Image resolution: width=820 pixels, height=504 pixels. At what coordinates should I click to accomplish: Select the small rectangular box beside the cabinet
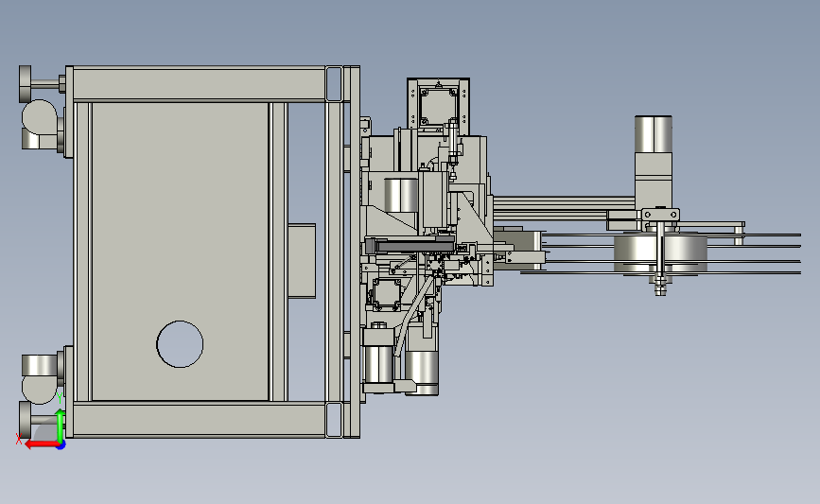point(302,261)
